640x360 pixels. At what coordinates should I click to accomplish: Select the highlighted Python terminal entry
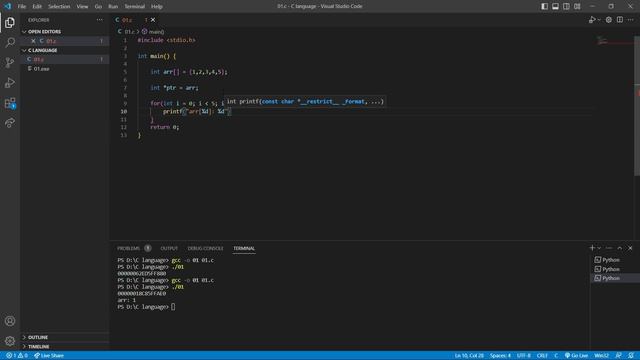(x=615, y=278)
